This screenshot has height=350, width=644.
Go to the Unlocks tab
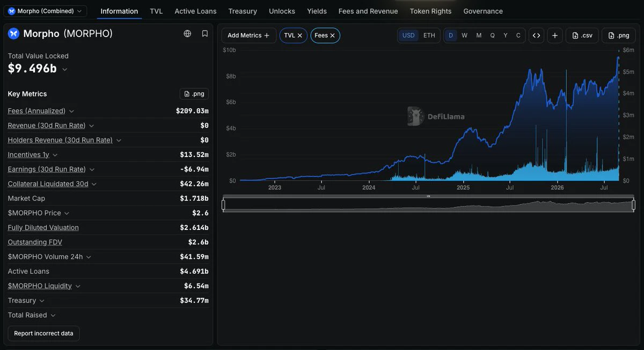tap(282, 11)
